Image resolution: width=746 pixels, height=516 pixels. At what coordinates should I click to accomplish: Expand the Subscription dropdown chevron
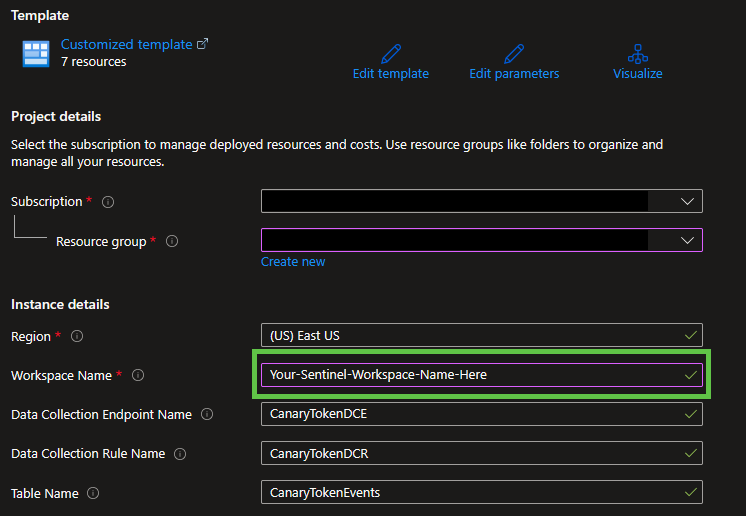tap(687, 202)
